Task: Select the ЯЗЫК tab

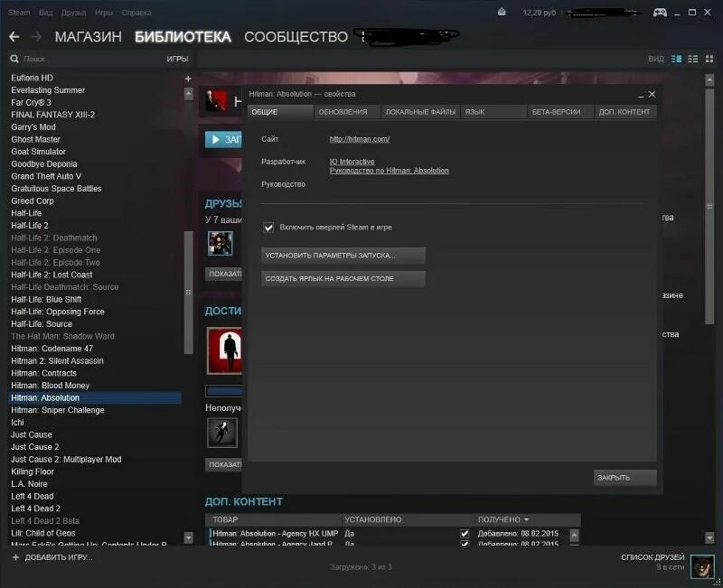Action: coord(493,112)
